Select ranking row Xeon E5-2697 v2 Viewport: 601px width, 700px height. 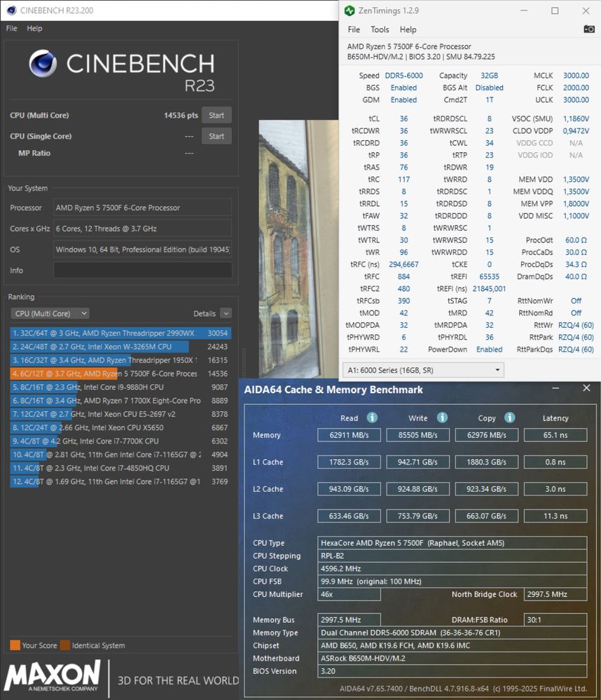(120, 414)
